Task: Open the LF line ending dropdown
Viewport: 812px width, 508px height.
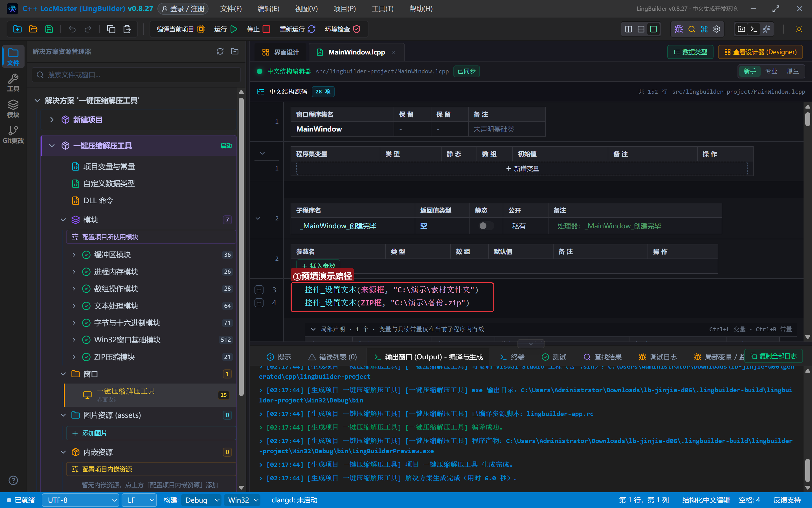Action: (x=139, y=500)
